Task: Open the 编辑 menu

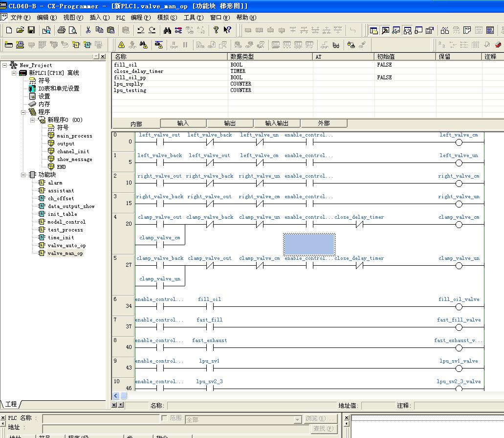Action: click(x=46, y=18)
